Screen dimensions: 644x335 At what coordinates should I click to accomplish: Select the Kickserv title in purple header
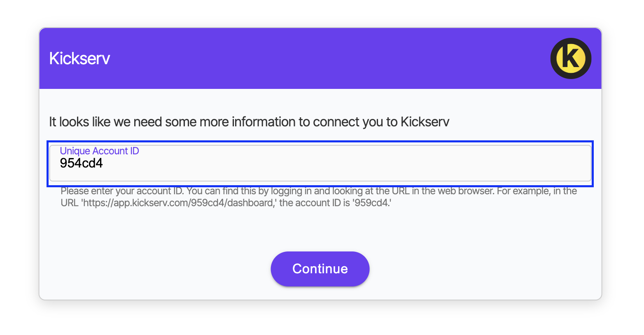pyautogui.click(x=79, y=58)
